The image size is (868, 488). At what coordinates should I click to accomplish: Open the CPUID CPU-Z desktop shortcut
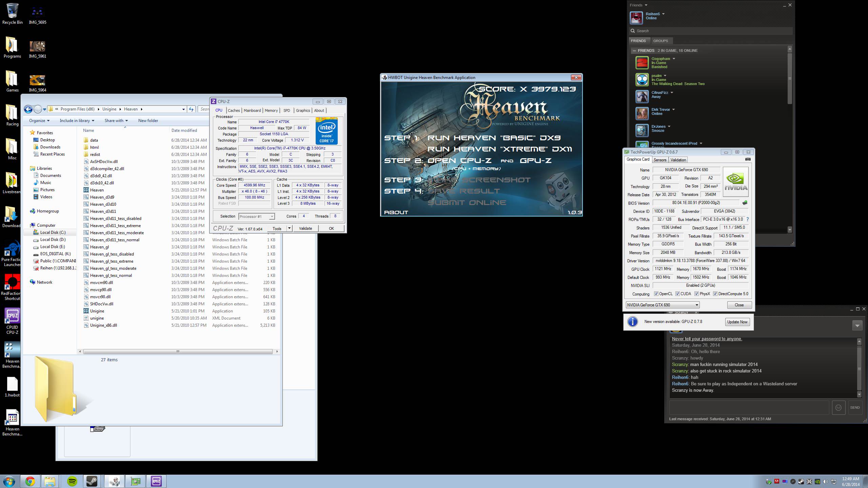click(x=12, y=321)
